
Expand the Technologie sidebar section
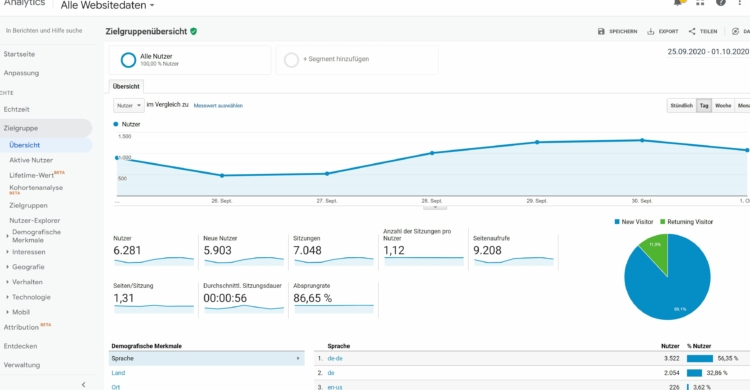[7, 297]
